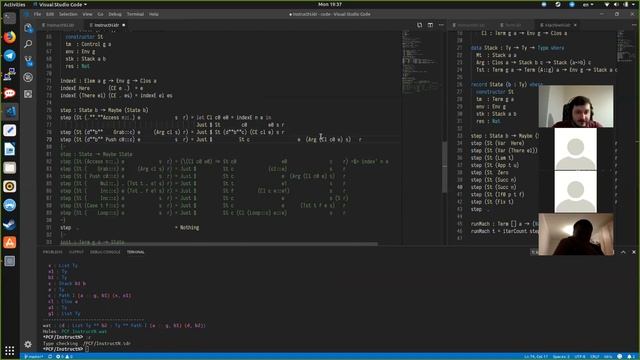The height and width of the screenshot is (360, 640).
Task: Open the Debug view in the activity bar
Action: pos(28,77)
